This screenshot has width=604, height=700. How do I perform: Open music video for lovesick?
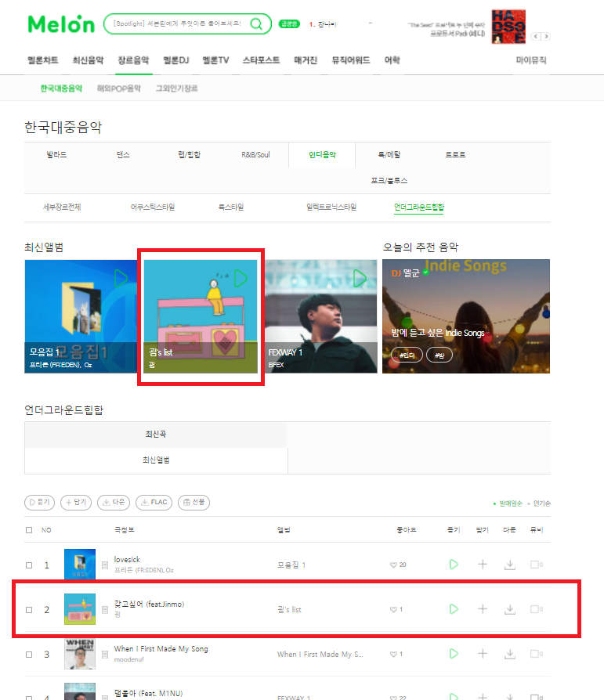pos(536,565)
